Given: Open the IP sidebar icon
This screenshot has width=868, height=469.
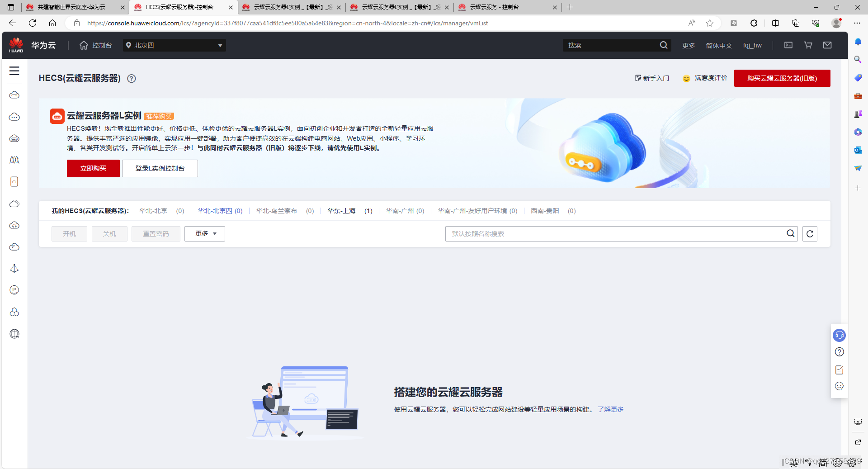Looking at the screenshot, I should point(14,290).
